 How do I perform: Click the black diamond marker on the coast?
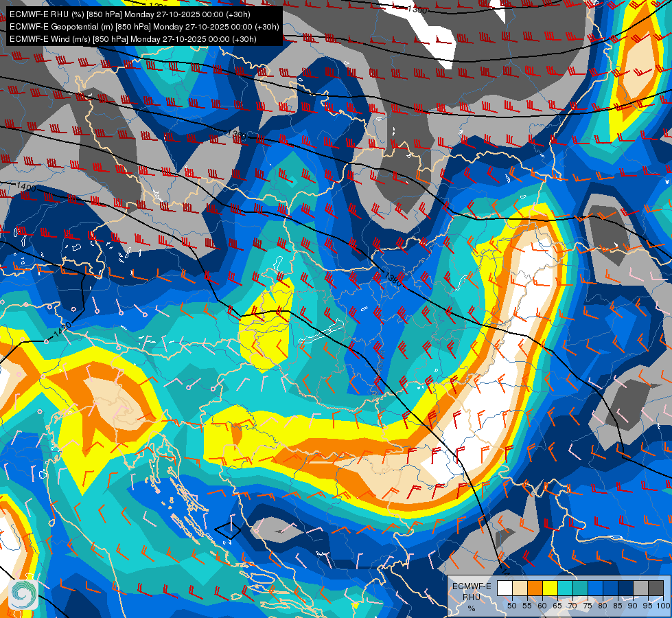pos(227,531)
